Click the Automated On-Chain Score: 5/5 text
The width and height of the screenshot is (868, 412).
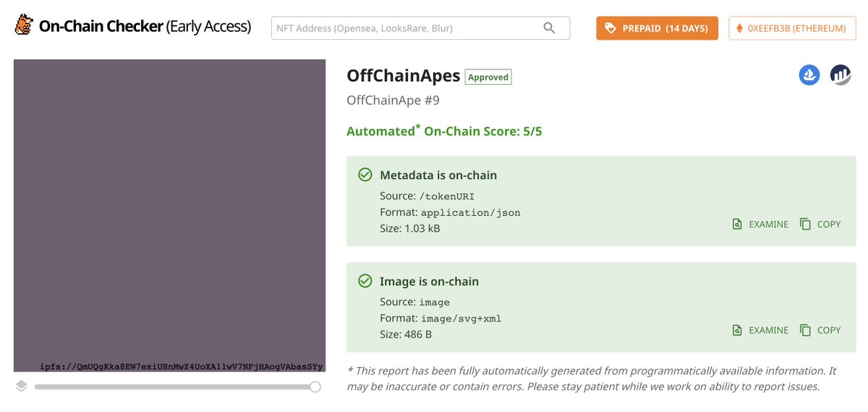click(444, 131)
